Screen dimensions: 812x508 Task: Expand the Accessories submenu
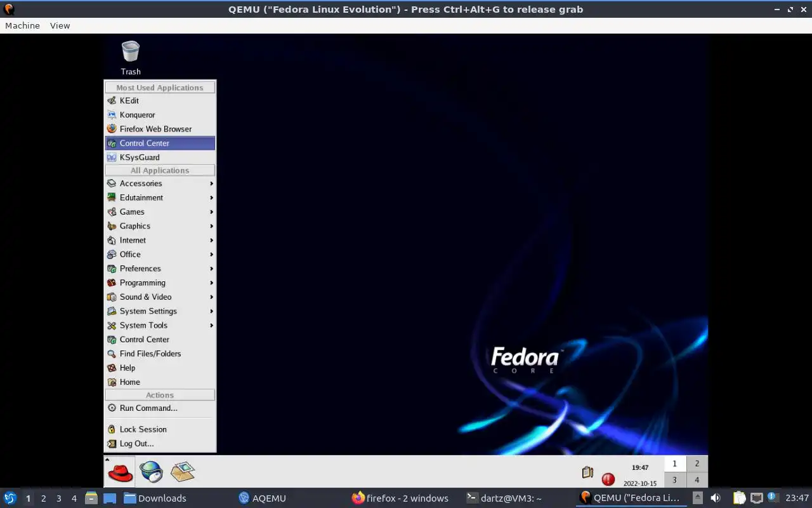(x=160, y=184)
